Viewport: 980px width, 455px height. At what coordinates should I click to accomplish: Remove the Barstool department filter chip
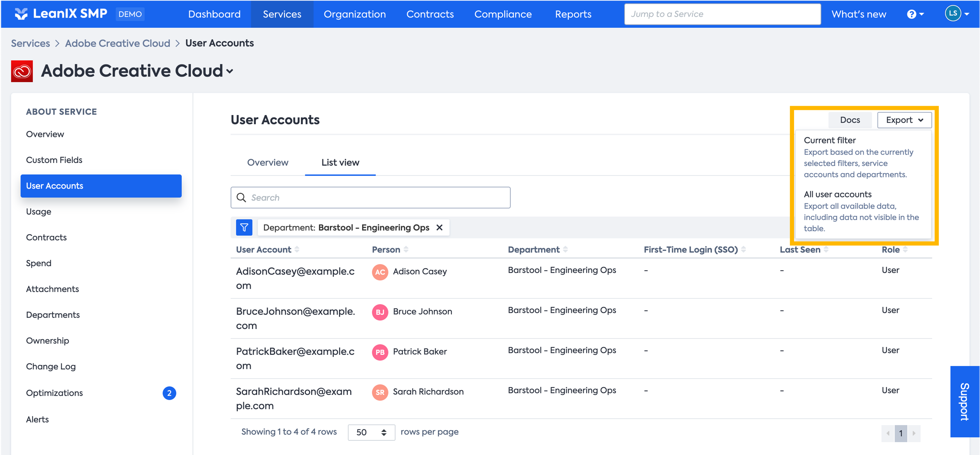click(439, 227)
